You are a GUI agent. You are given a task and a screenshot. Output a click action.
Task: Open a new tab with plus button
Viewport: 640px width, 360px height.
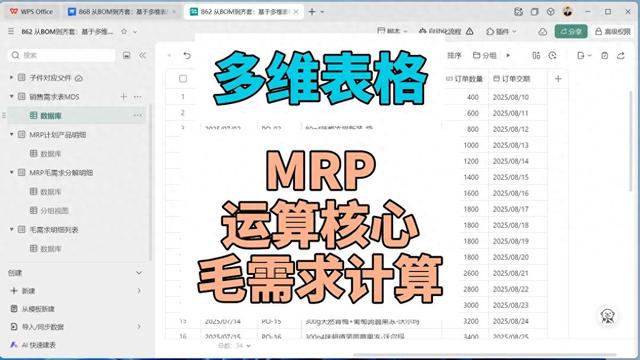(x=312, y=12)
